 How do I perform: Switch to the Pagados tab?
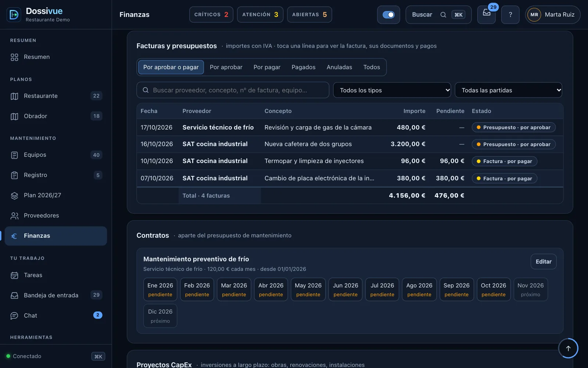pyautogui.click(x=304, y=67)
